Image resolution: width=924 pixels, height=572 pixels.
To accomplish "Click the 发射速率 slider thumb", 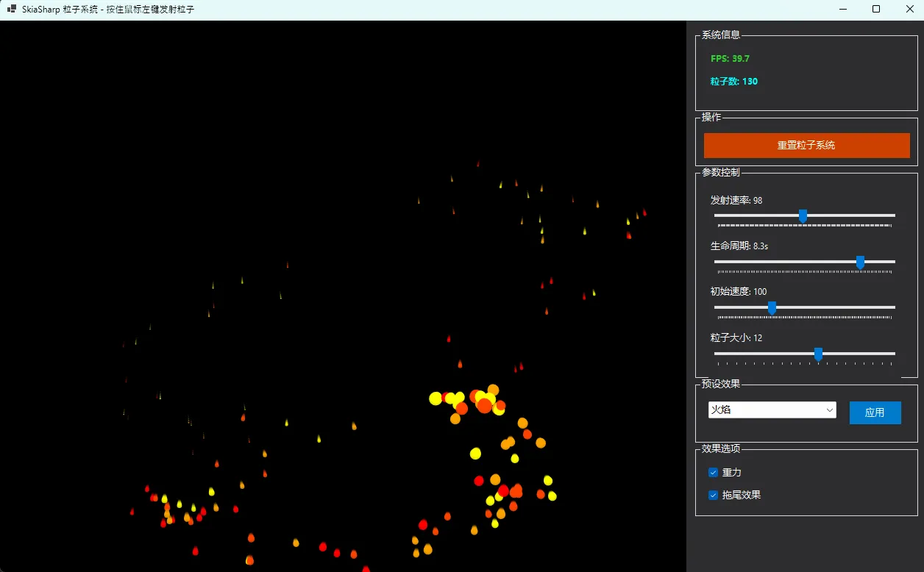I will coord(803,215).
